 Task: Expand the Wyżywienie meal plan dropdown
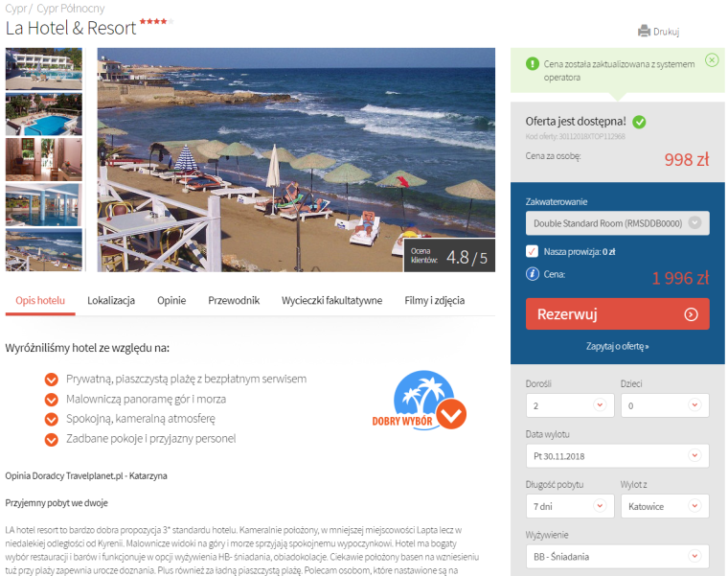click(x=618, y=557)
